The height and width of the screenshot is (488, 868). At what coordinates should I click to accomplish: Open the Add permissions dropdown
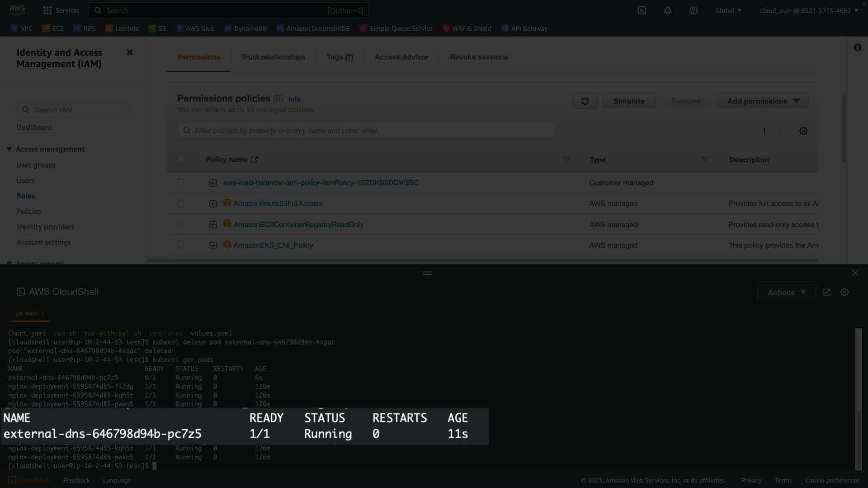(x=763, y=101)
